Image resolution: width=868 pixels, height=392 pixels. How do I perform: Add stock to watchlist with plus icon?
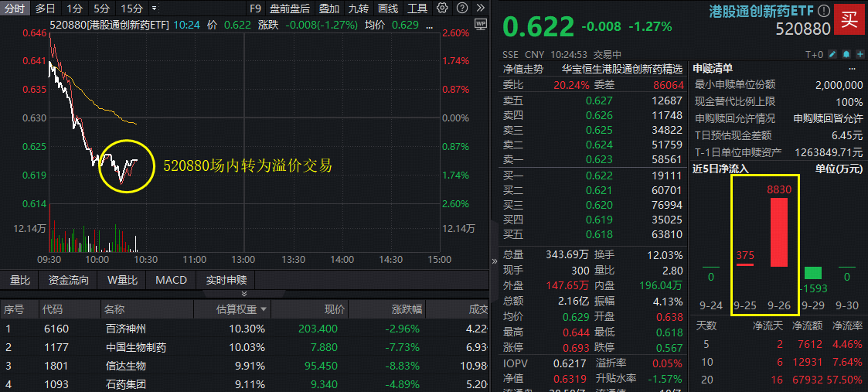[x=859, y=54]
